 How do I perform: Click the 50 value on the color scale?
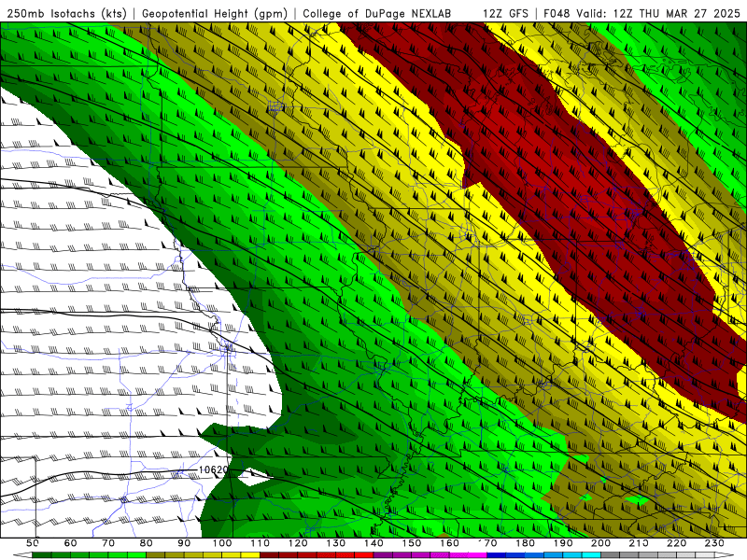(x=32, y=543)
